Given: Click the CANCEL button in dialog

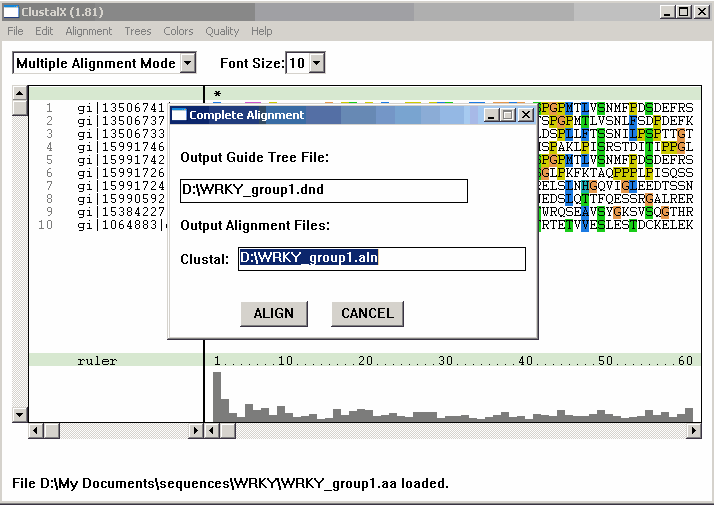Looking at the screenshot, I should pyautogui.click(x=367, y=313).
